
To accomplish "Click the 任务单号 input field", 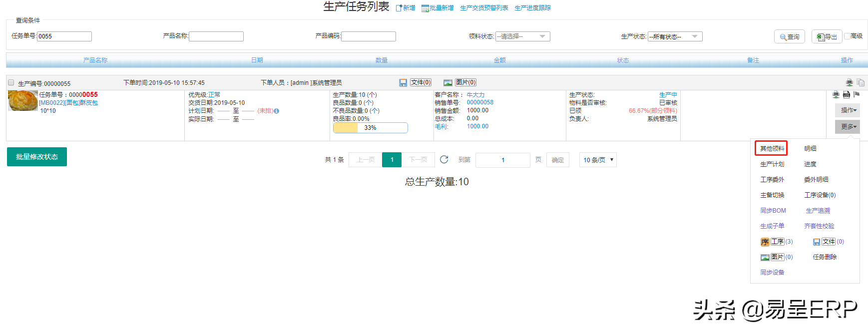I will pyautogui.click(x=64, y=36).
